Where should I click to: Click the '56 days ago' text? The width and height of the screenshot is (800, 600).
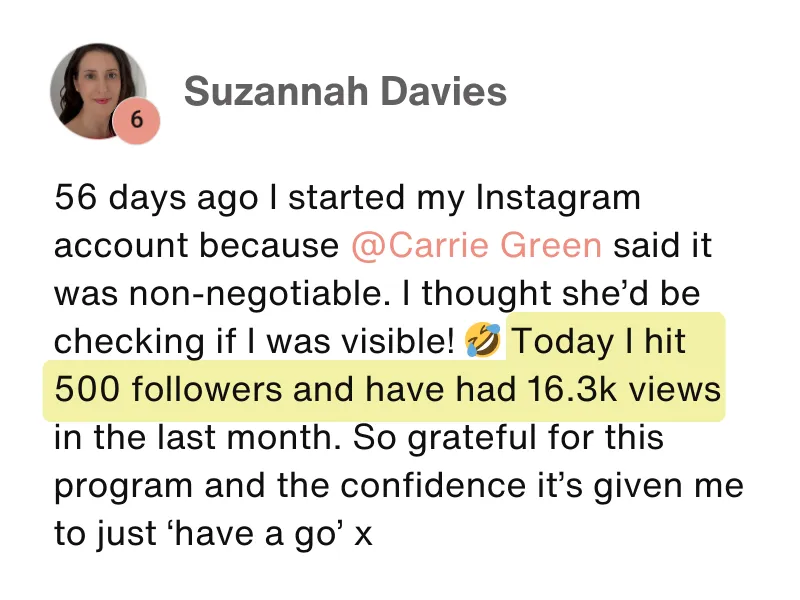pos(156,199)
